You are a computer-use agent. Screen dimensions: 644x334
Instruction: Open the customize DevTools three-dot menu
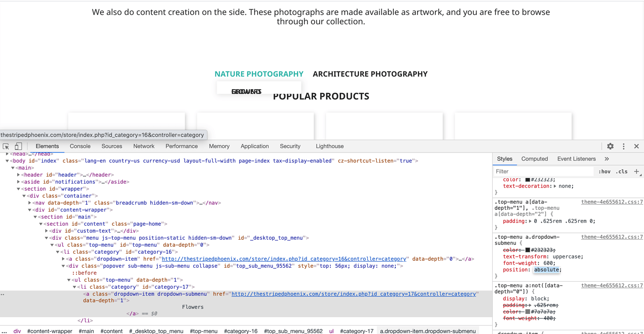pyautogui.click(x=623, y=146)
